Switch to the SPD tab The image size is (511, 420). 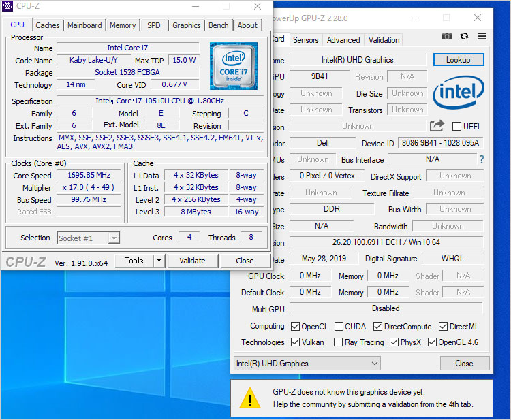tap(154, 25)
